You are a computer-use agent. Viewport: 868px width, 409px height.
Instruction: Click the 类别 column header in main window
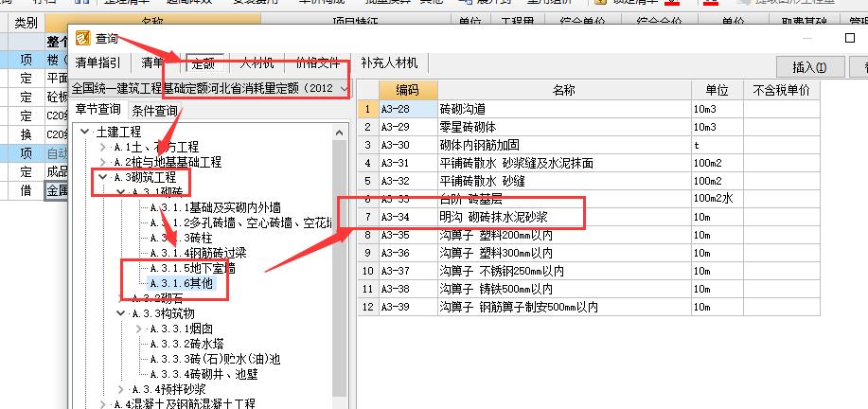click(x=26, y=23)
